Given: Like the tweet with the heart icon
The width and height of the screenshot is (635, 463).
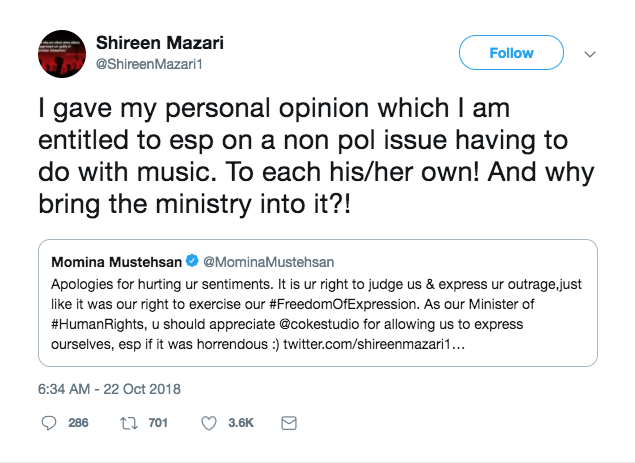Looking at the screenshot, I should [210, 423].
